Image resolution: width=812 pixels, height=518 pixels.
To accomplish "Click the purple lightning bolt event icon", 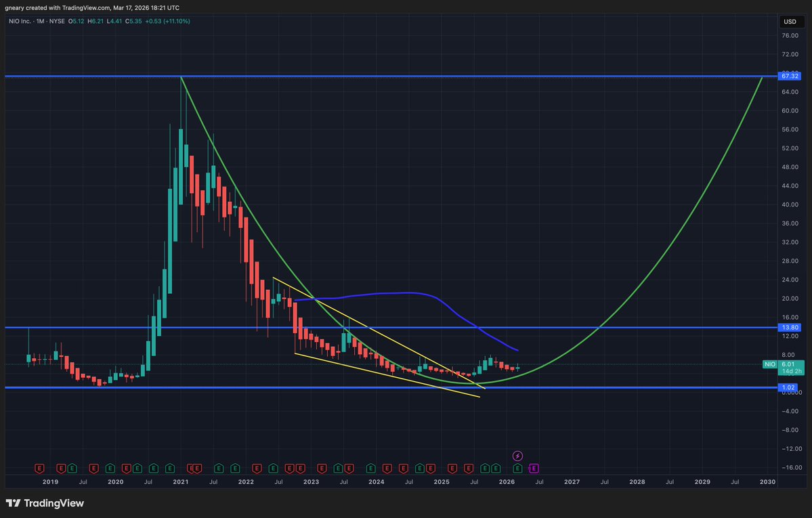I will 517,456.
